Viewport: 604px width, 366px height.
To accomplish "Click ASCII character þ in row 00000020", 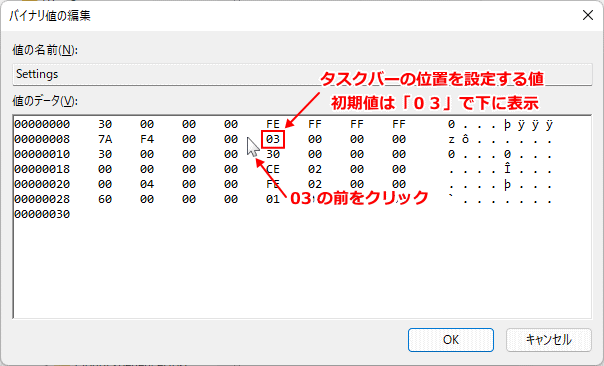I will point(507,184).
